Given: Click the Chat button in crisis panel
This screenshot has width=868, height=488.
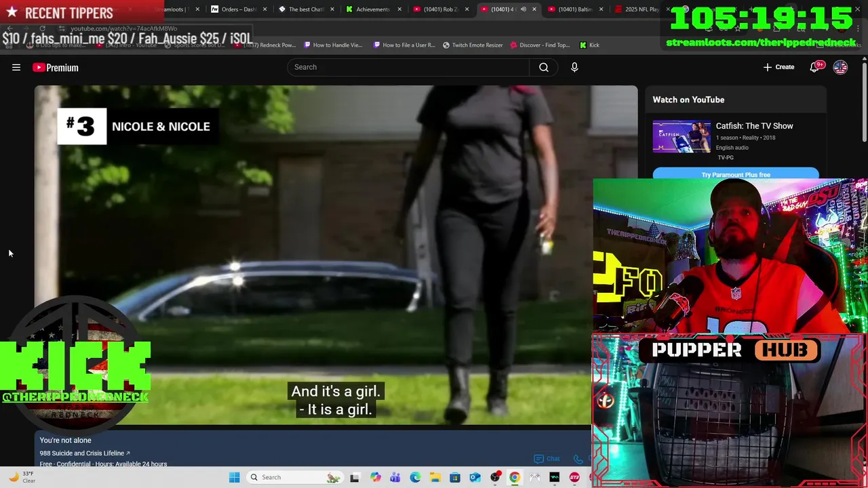Looking at the screenshot, I should point(547,459).
